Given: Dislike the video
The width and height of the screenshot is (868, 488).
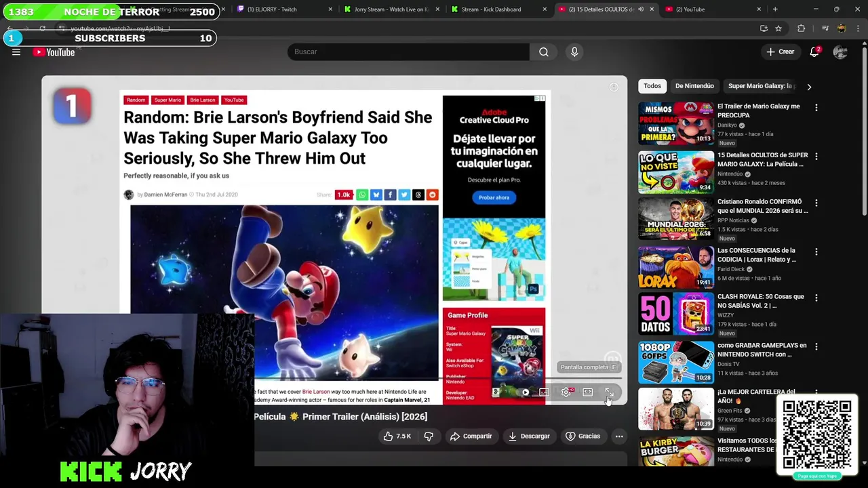Looking at the screenshot, I should pos(429,436).
